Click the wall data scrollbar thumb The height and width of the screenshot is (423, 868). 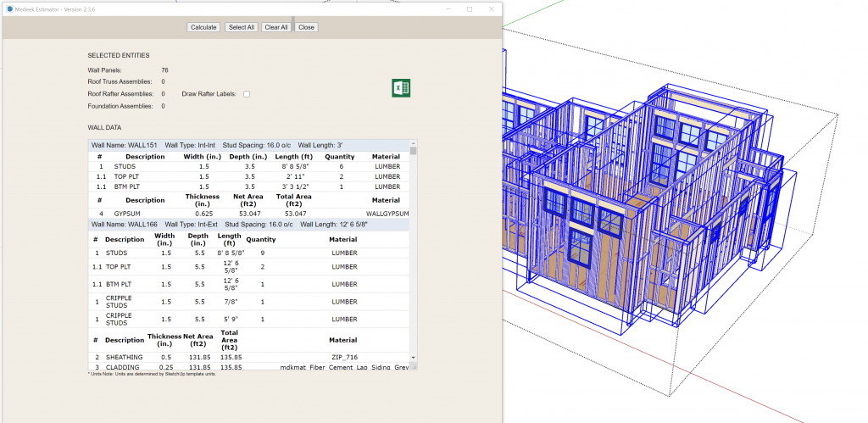tap(414, 152)
